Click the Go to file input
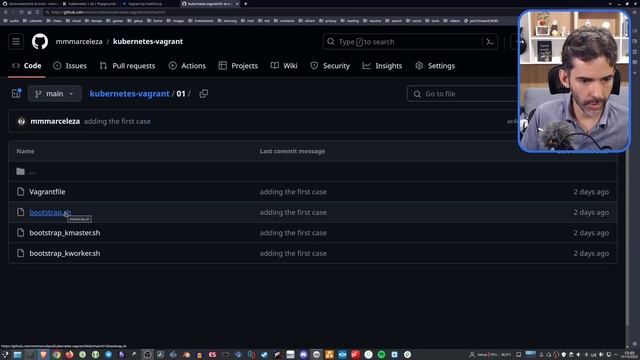 463,94
